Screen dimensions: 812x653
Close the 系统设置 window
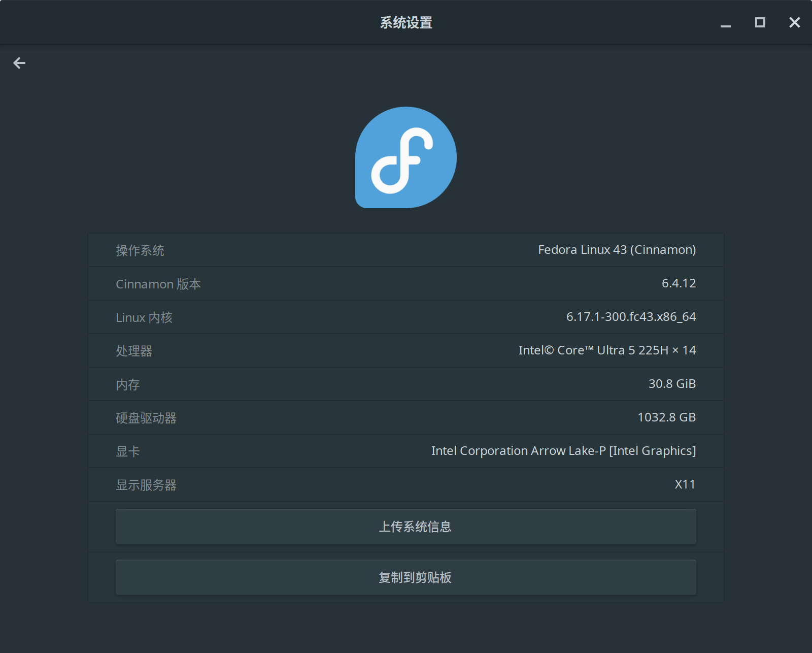794,22
